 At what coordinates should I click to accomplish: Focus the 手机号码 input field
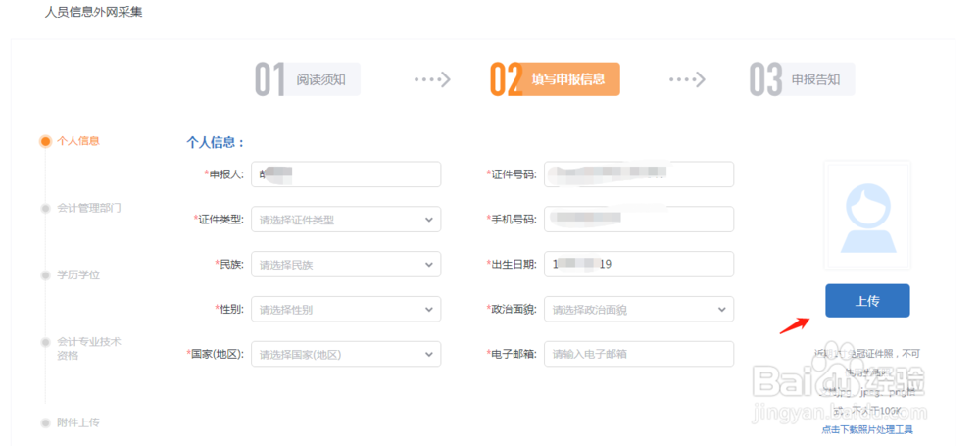tap(639, 219)
